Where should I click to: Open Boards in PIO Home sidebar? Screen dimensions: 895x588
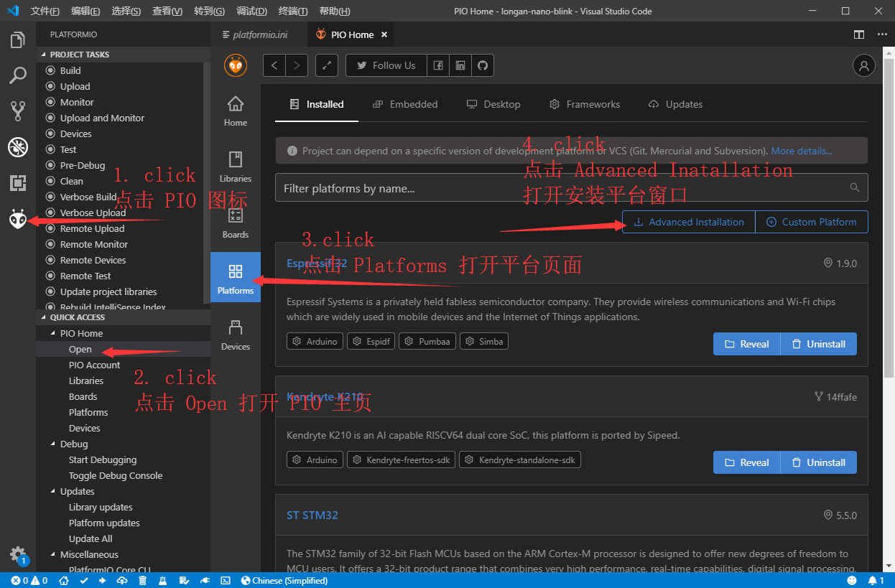(236, 223)
